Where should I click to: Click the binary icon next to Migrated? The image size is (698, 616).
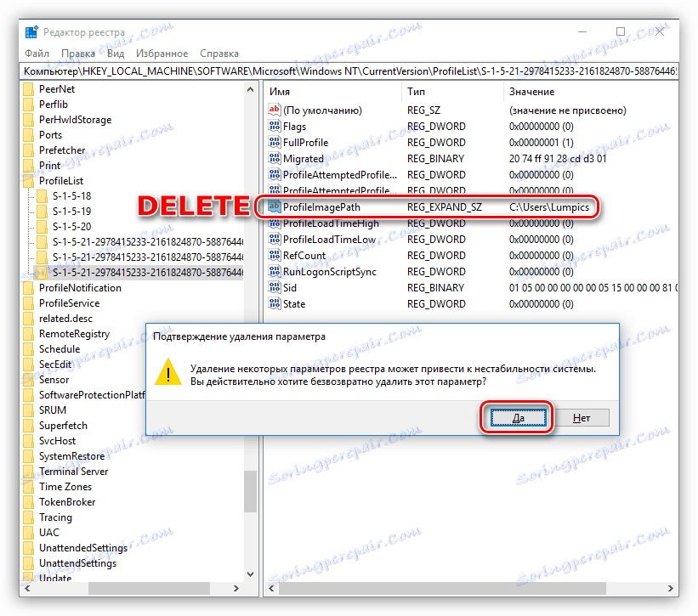pyautogui.click(x=275, y=158)
